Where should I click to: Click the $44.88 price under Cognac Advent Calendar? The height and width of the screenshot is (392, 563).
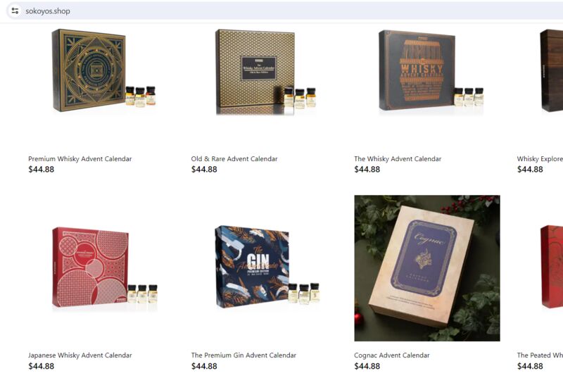click(x=367, y=366)
